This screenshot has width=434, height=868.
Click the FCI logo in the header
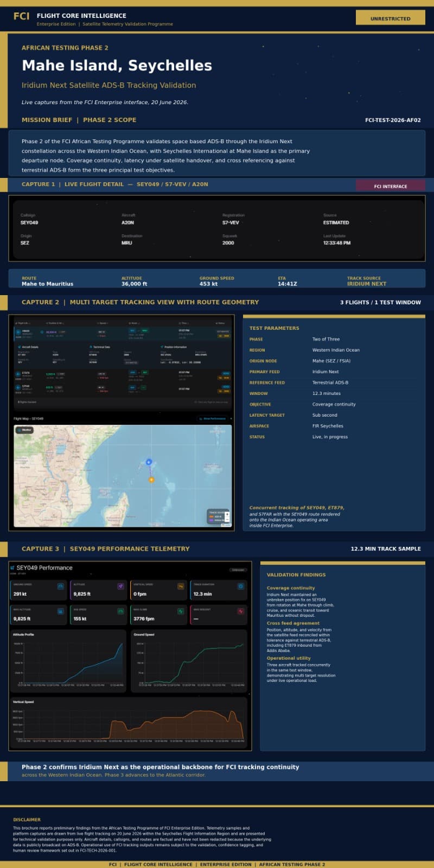pyautogui.click(x=22, y=16)
